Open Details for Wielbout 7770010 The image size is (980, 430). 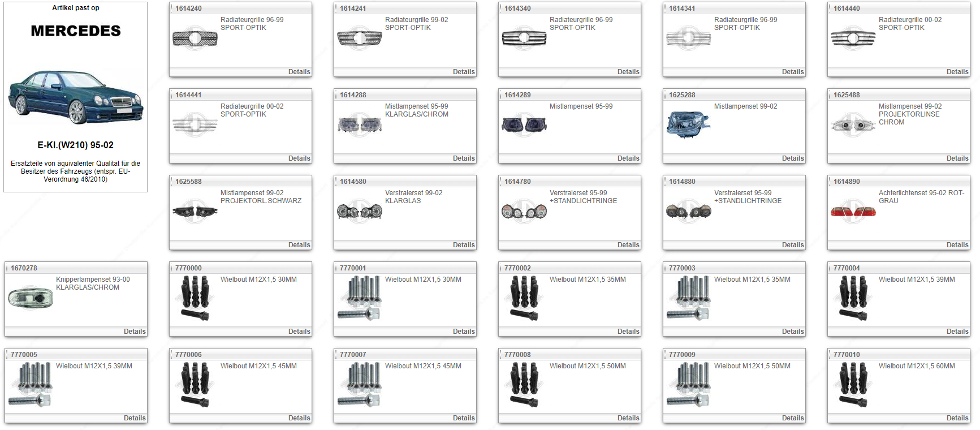957,418
